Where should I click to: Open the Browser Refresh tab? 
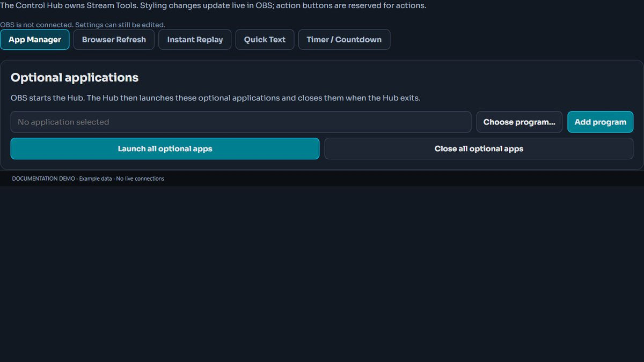pyautogui.click(x=114, y=40)
